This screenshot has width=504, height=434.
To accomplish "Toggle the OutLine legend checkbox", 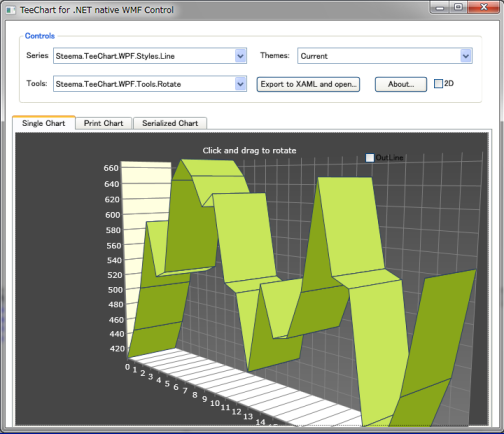I will [370, 158].
